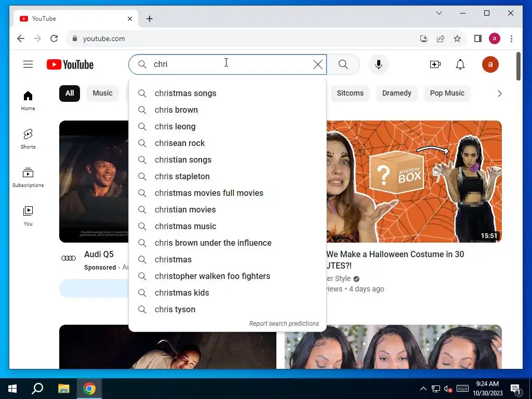Image resolution: width=532 pixels, height=399 pixels.
Task: Open File Explorer from taskbar
Action: 63,389
